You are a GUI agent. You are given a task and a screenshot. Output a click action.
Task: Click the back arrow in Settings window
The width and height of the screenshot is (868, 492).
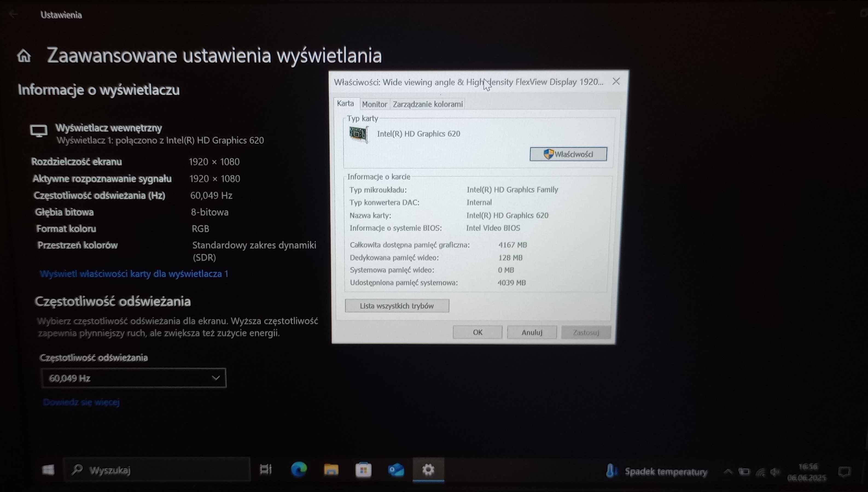pos(13,14)
